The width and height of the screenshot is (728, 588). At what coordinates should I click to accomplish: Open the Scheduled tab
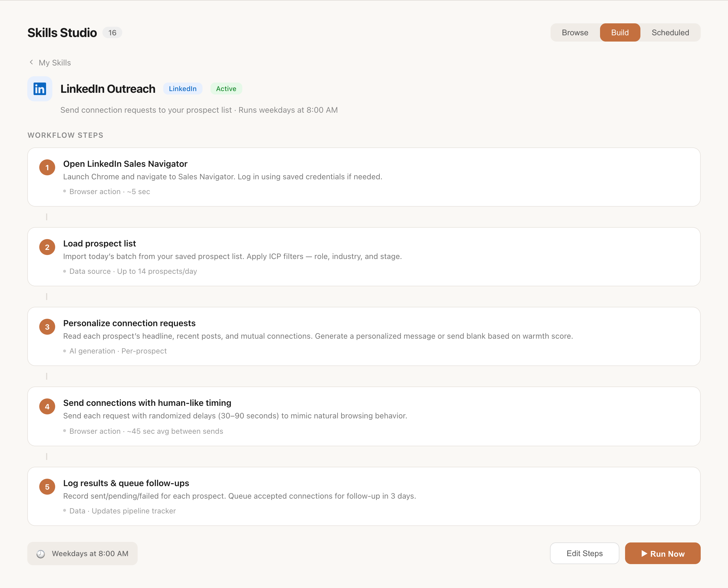tap(671, 32)
